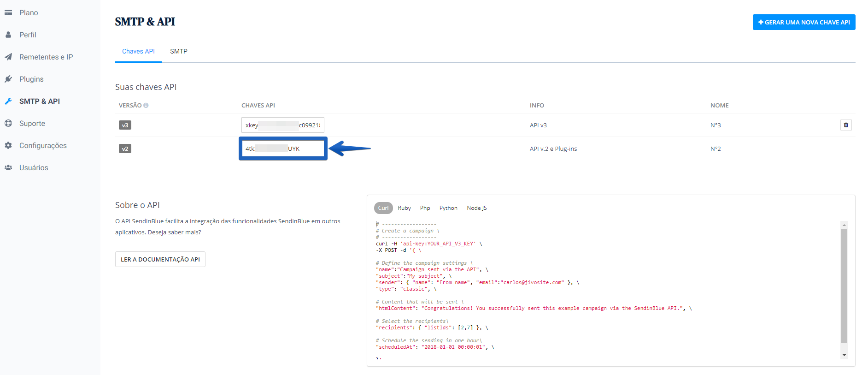The width and height of the screenshot is (868, 375).
Task: Go to Remetentes e IP
Action: coord(46,57)
